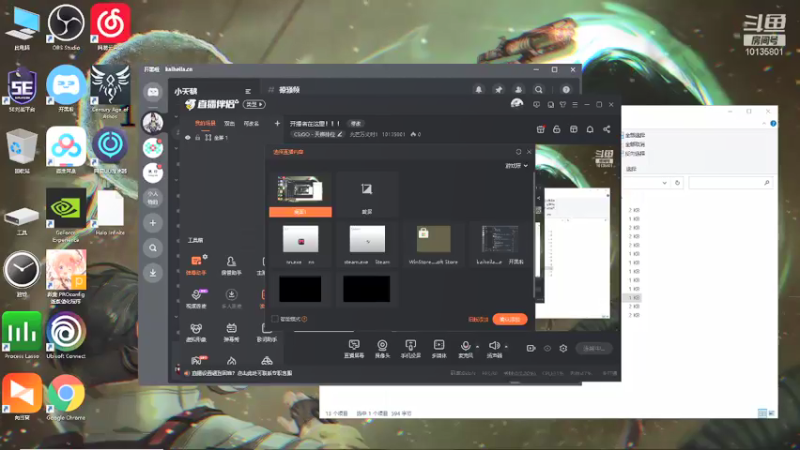Select the screen crop capture tile

pyautogui.click(x=366, y=194)
